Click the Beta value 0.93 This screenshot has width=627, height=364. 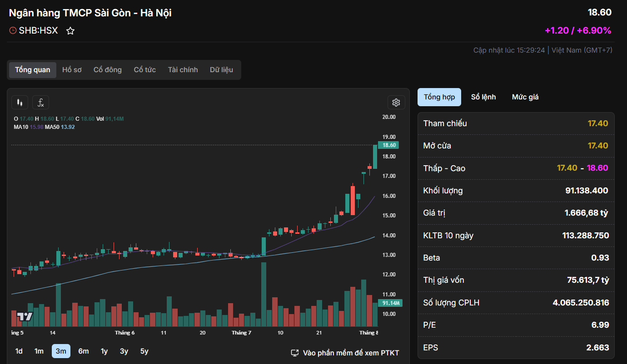pyautogui.click(x=600, y=258)
